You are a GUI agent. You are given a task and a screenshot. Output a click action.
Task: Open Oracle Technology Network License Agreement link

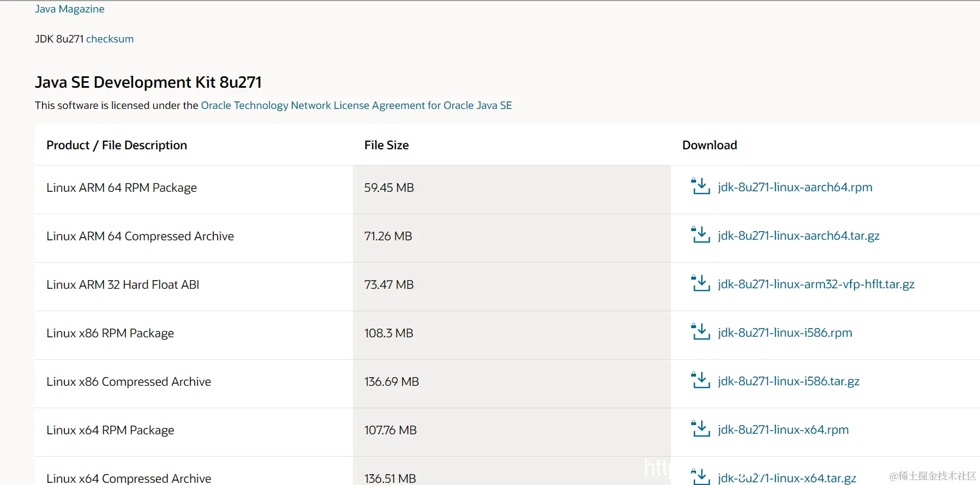(356, 105)
